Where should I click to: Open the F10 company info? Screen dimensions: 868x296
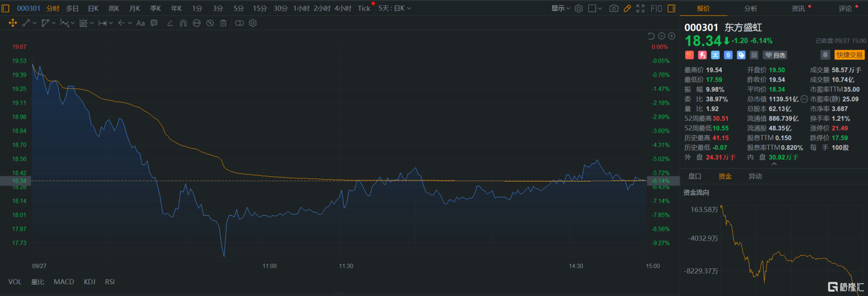pyautogui.click(x=656, y=8)
